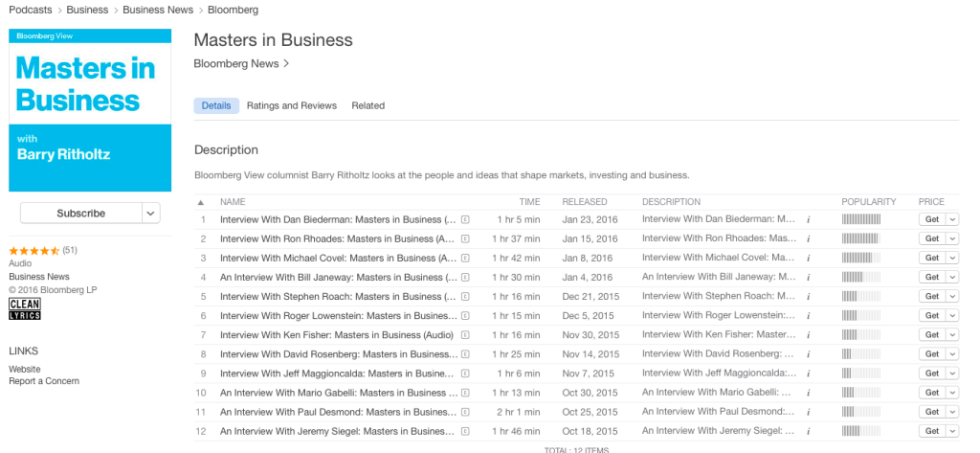Click Report a Concern link
The width and height of the screenshot is (980, 453).
tap(44, 381)
